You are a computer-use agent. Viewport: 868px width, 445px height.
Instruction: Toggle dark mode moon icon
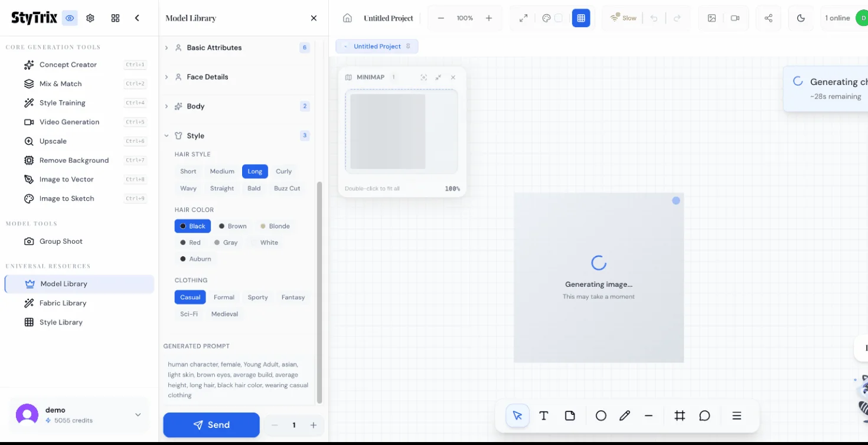pos(801,18)
